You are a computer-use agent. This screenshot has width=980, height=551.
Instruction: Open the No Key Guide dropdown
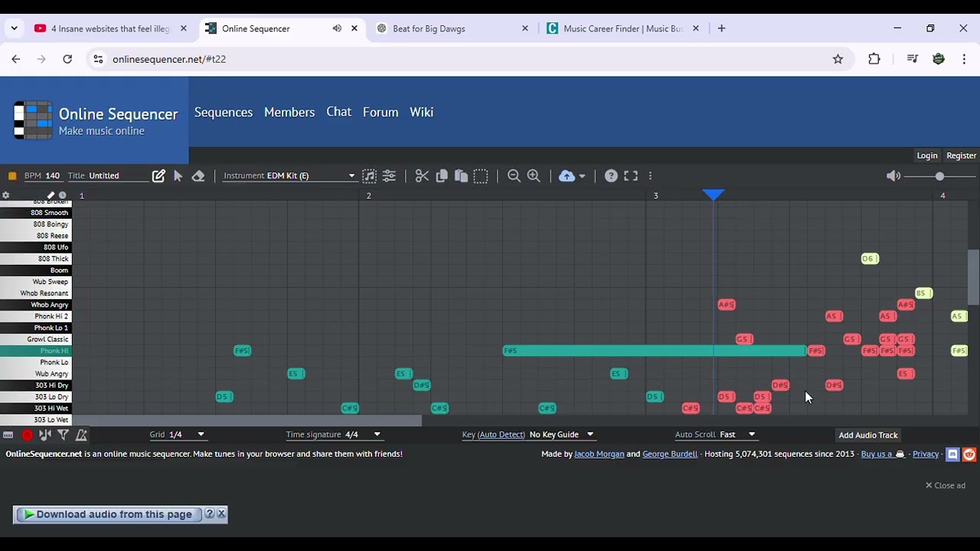561,435
